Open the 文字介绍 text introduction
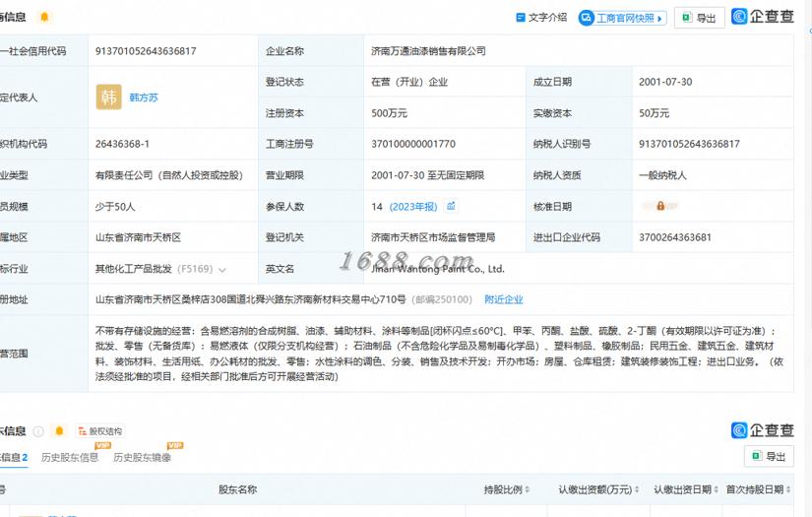The width and height of the screenshot is (812, 517). (541, 18)
